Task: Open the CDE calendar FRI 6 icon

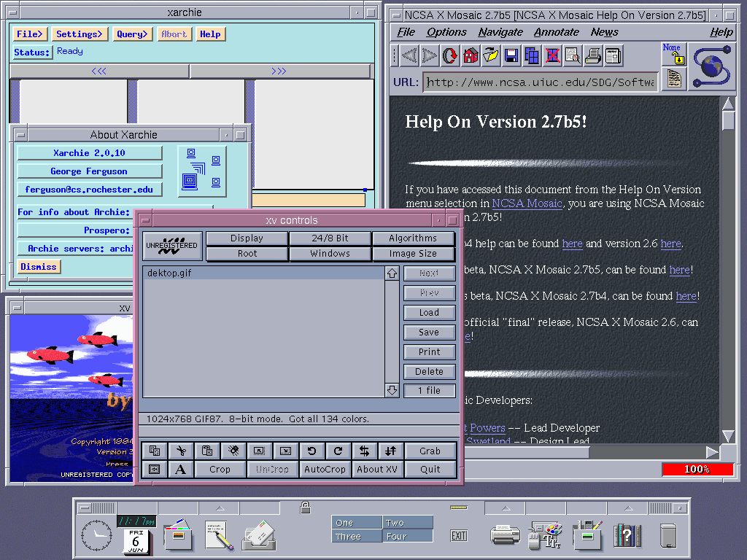Action: pyautogui.click(x=136, y=540)
